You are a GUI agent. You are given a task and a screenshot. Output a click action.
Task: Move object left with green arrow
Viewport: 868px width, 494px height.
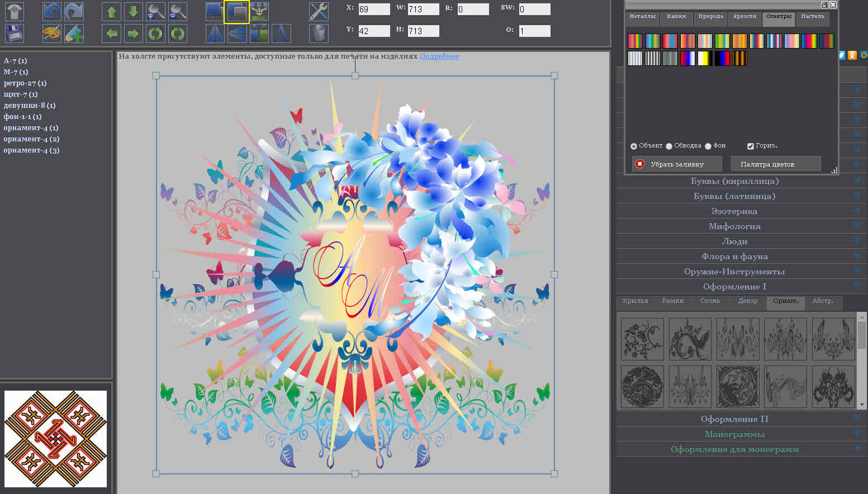112,34
